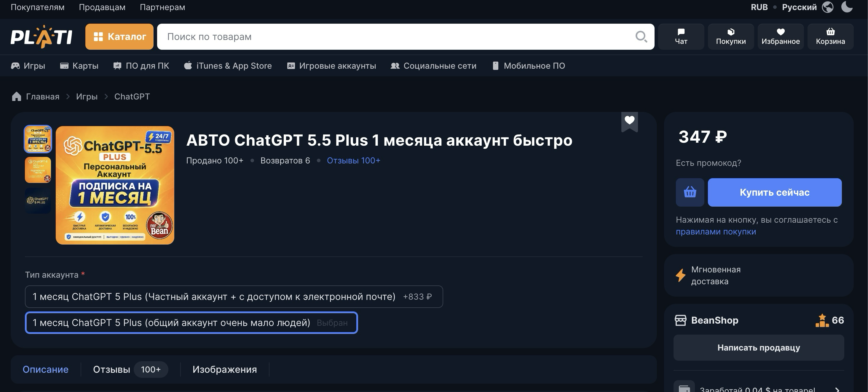Click the Продано 100+ text

pyautogui.click(x=215, y=160)
